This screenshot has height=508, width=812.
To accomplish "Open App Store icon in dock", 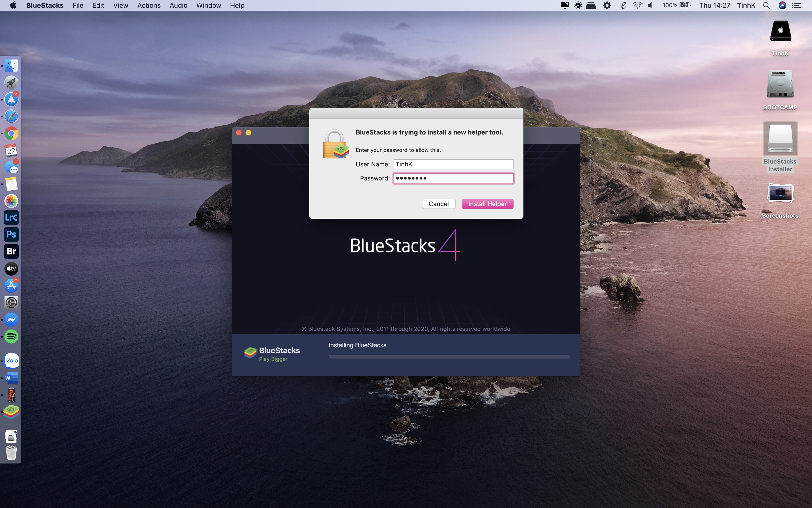I will coord(11,285).
